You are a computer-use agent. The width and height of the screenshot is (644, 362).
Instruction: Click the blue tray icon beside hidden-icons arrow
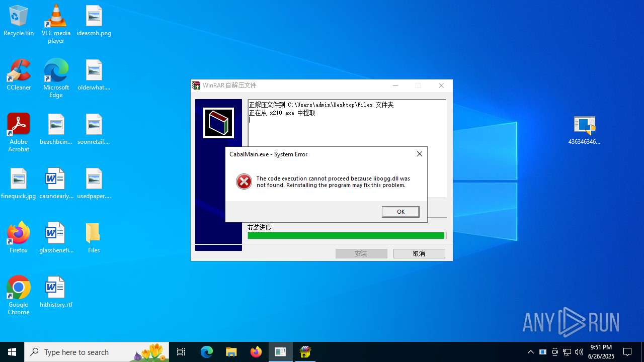pyautogui.click(x=543, y=352)
